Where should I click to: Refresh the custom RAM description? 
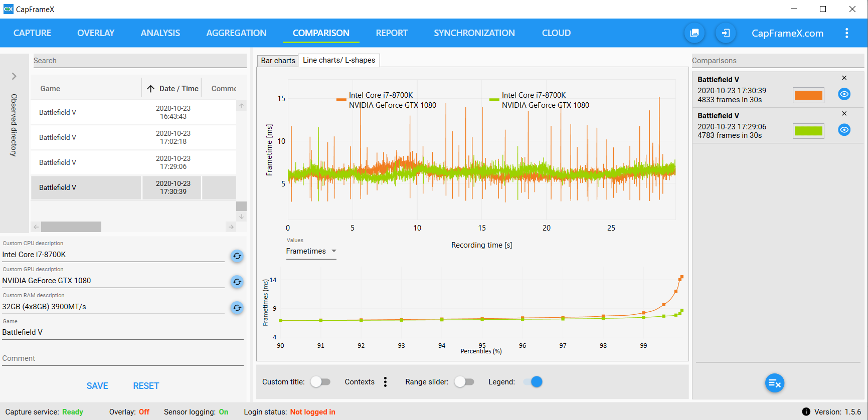237,308
